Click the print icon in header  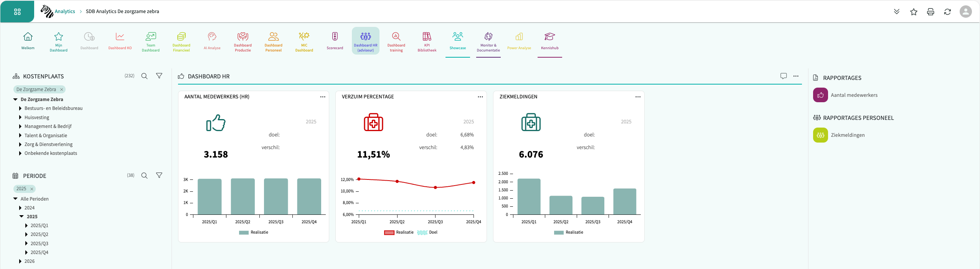[x=931, y=12]
